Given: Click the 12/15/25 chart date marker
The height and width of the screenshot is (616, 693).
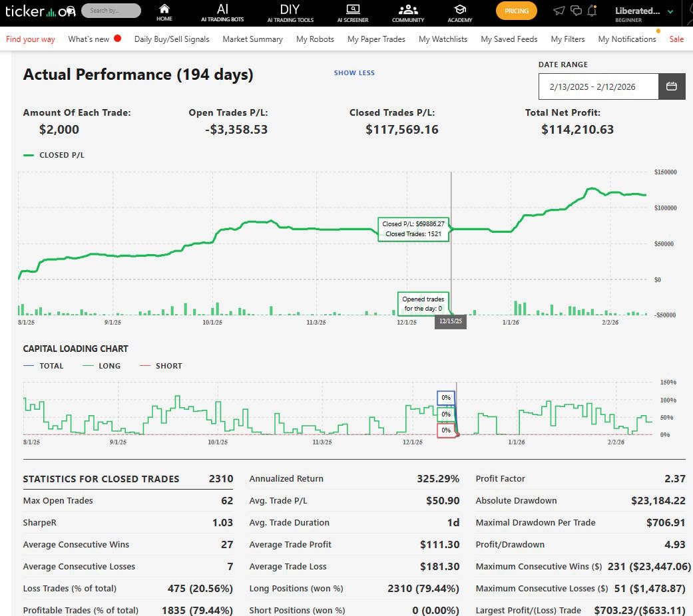Looking at the screenshot, I should pos(451,321).
